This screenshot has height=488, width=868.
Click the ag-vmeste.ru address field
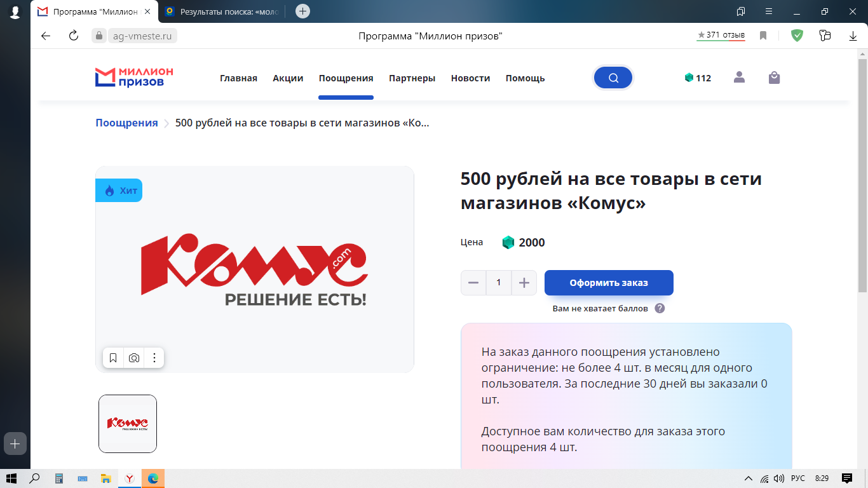(x=142, y=36)
